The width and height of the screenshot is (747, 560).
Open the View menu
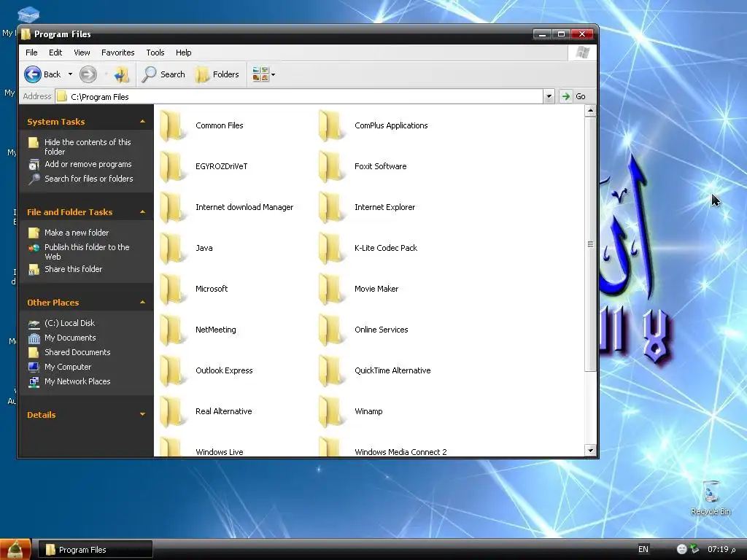[x=82, y=52]
